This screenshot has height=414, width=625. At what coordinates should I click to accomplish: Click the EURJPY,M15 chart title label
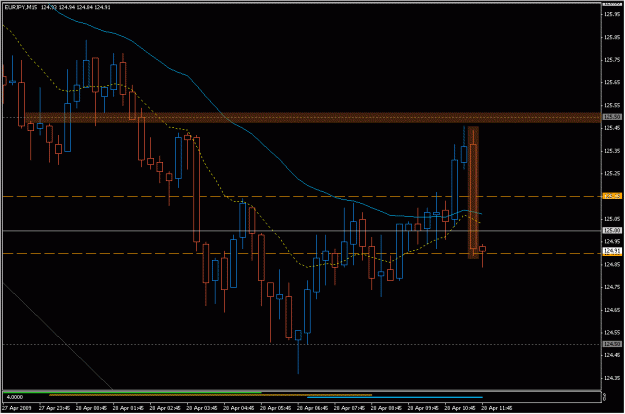point(21,7)
